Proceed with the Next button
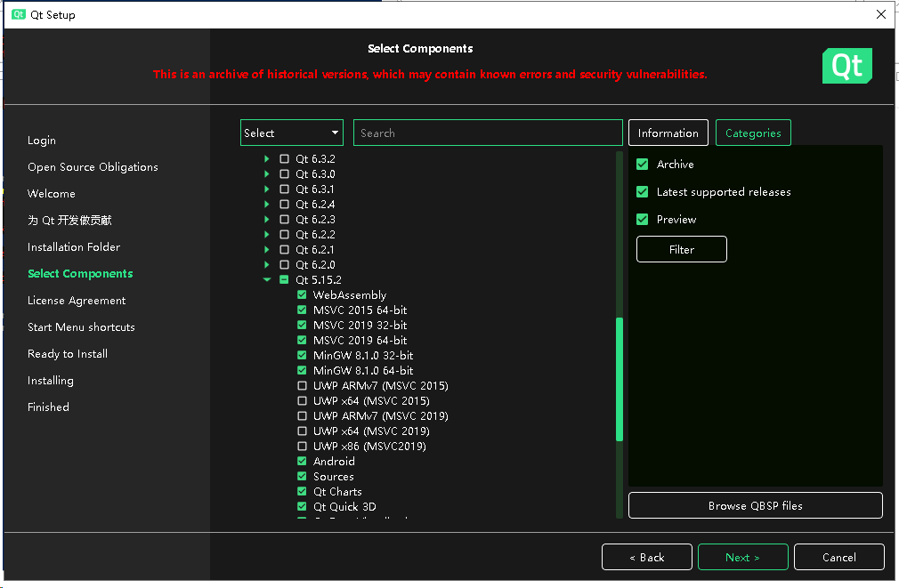This screenshot has width=899, height=588. (742, 557)
